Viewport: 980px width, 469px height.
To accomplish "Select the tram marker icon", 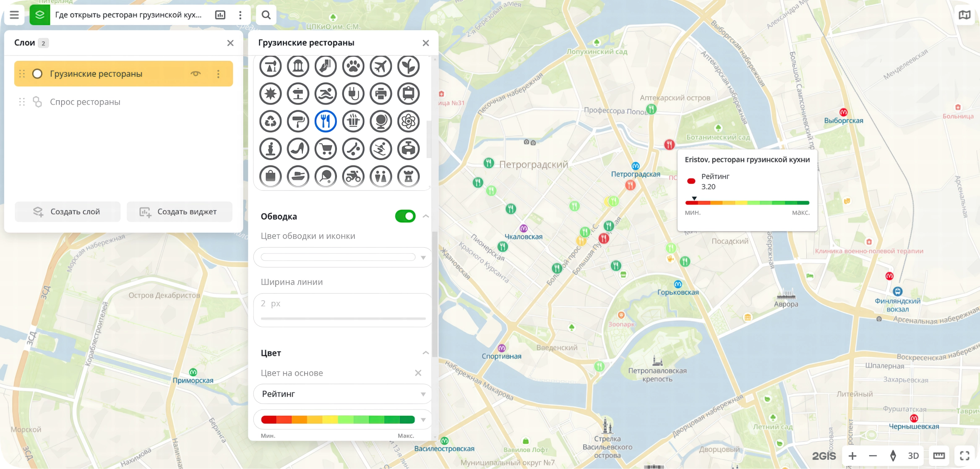I will tap(409, 94).
